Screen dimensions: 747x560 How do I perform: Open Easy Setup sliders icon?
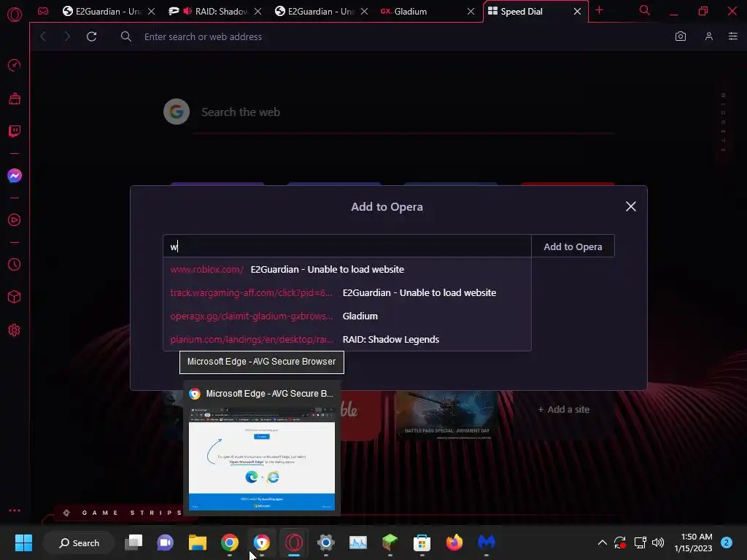733,36
